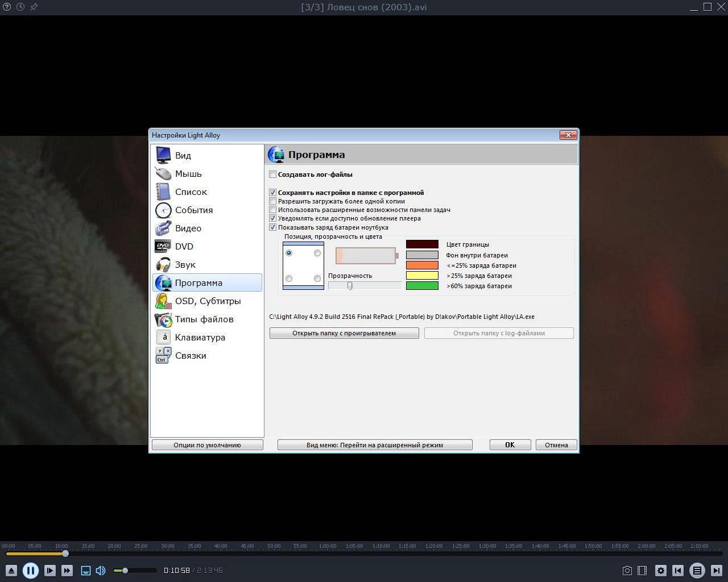Open the OSD, Субтитры settings section
Viewport: 728px width, 582px height.
click(x=207, y=301)
